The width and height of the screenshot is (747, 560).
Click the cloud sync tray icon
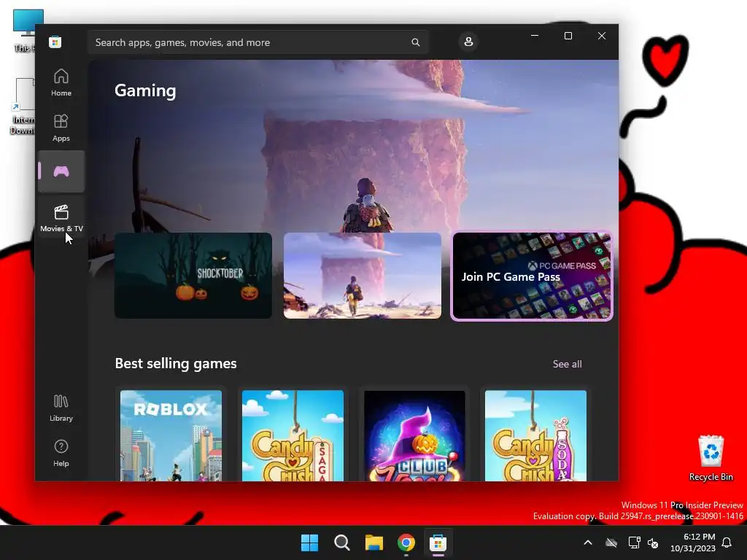pyautogui.click(x=611, y=542)
